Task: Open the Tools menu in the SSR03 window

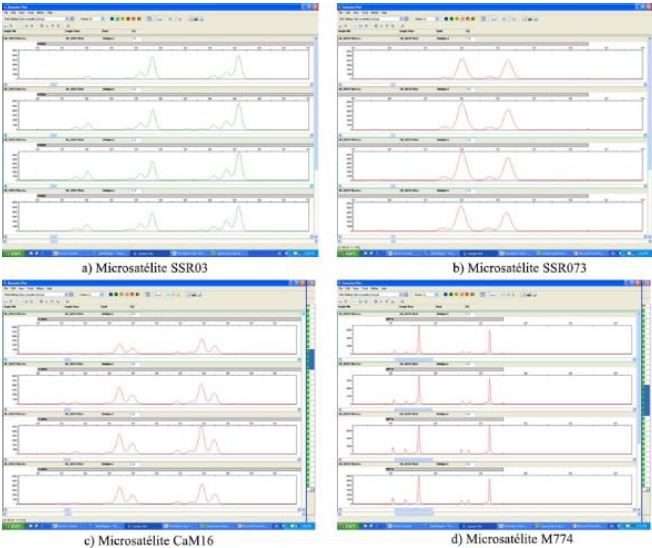Action: click(x=32, y=13)
